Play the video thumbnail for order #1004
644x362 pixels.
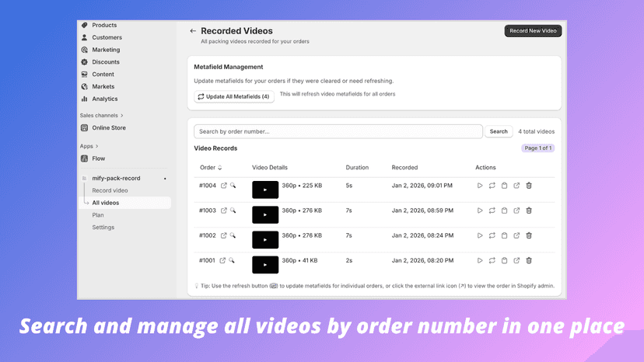265,190
